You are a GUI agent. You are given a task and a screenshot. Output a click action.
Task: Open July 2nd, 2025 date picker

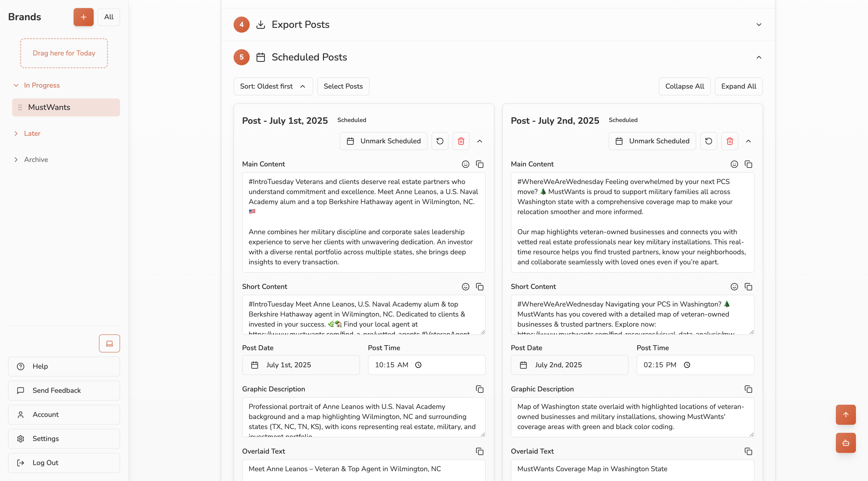569,365
